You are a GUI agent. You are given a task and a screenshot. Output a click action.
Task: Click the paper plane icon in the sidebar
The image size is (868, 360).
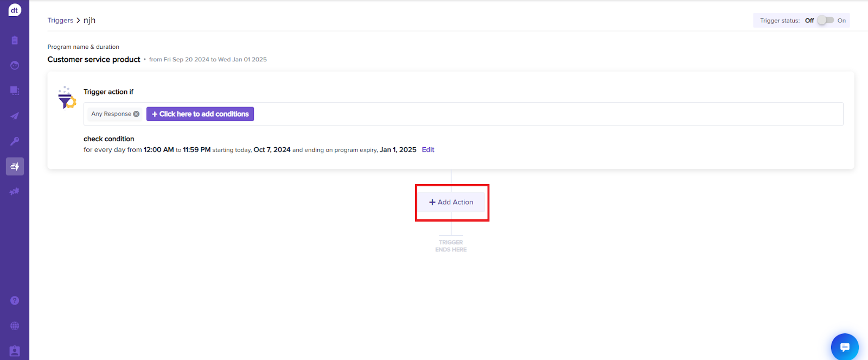15,116
